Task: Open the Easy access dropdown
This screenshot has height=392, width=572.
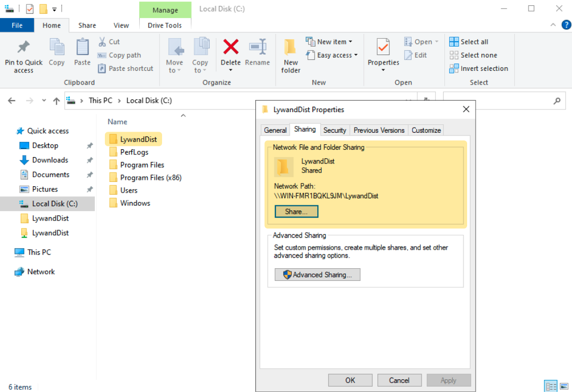Action: (x=332, y=55)
